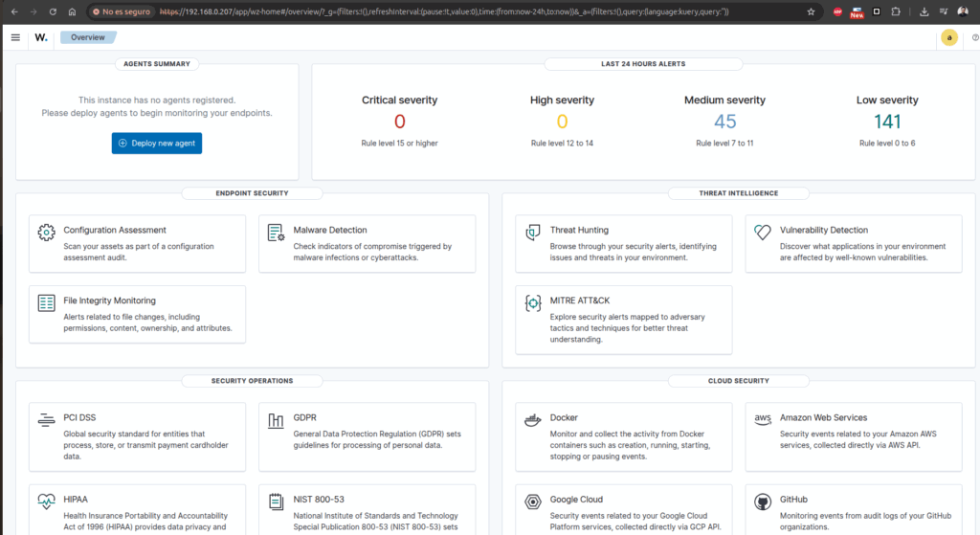
Task: Open the hamburger navigation menu
Action: [15, 37]
